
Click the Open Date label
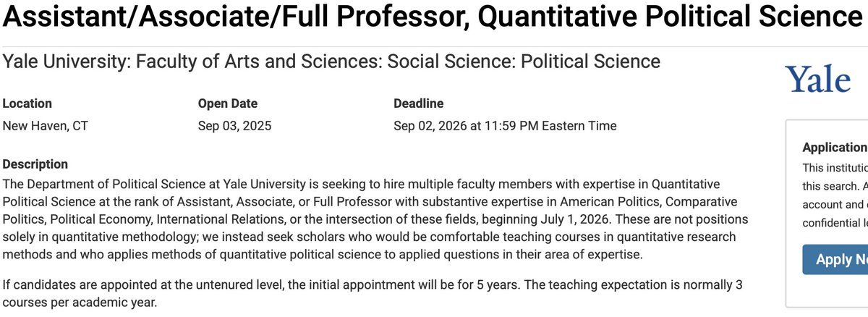pos(228,103)
